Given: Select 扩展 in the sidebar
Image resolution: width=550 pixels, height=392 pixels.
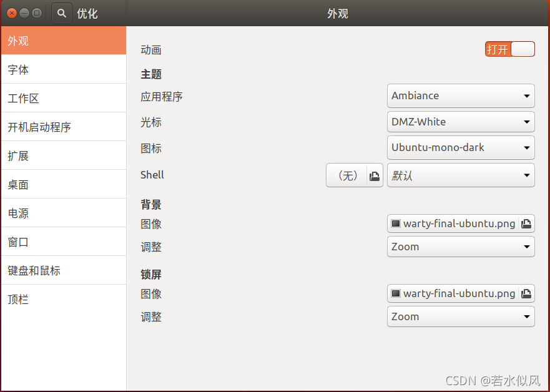Looking at the screenshot, I should [64, 155].
